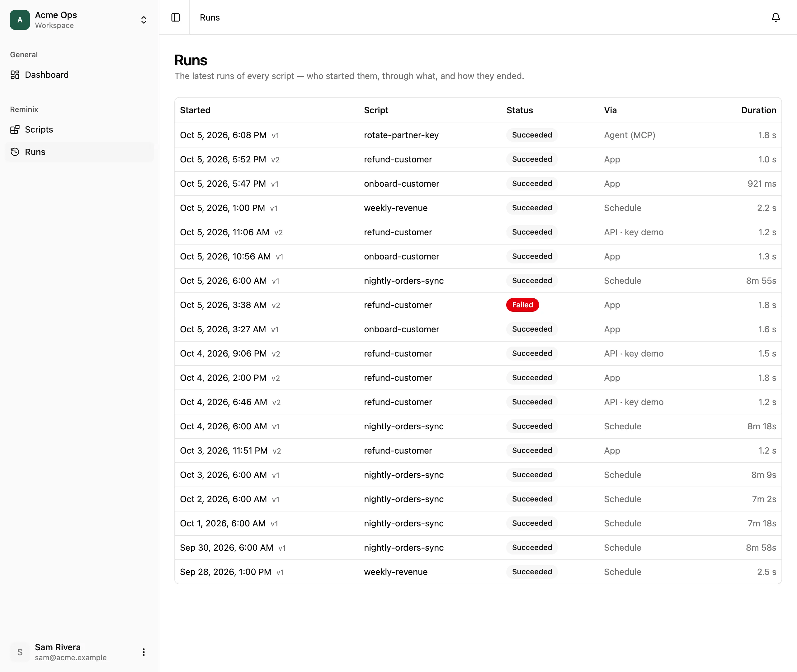This screenshot has height=672, width=797.
Task: Open the rotate-partner-key run
Action: (x=478, y=135)
